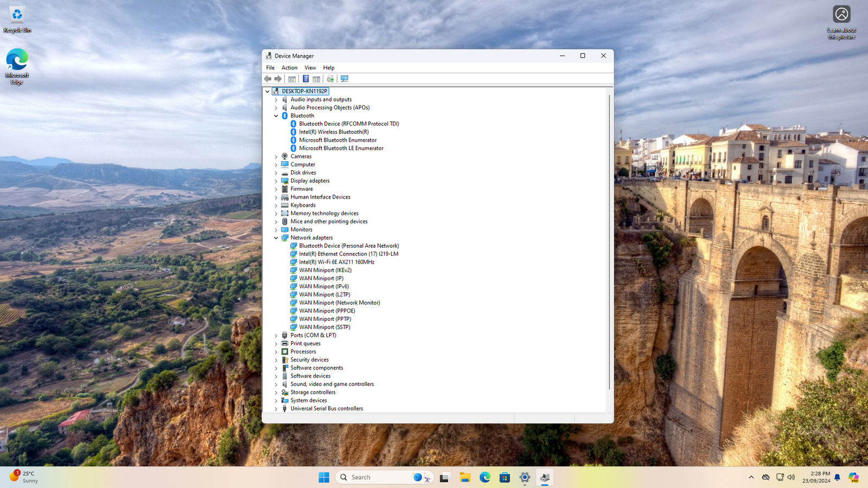Open Settings gear from the taskbar
Viewport: 868px width, 488px height.
[x=525, y=477]
